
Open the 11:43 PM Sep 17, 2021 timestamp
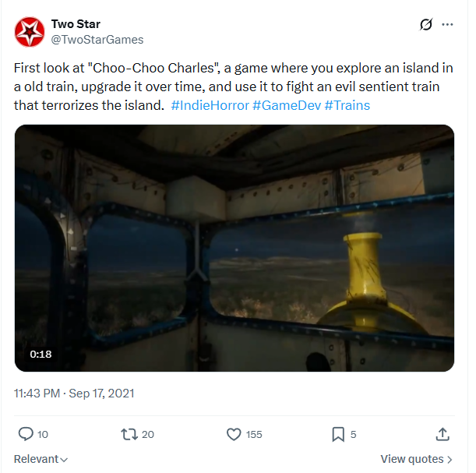click(x=74, y=394)
